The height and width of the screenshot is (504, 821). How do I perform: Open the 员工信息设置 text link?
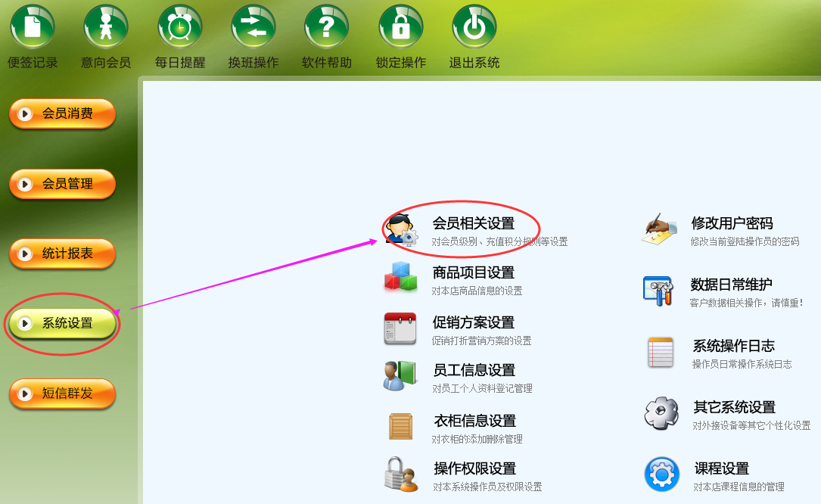point(474,370)
